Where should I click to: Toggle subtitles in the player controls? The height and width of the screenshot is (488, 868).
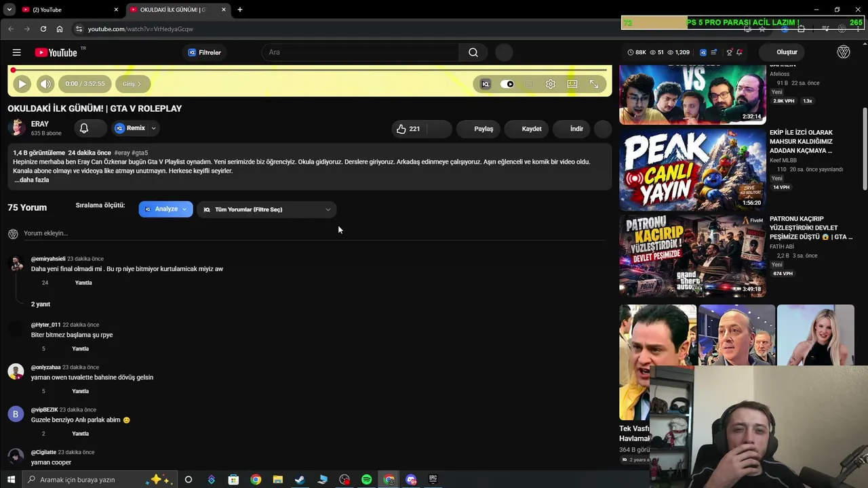(529, 84)
